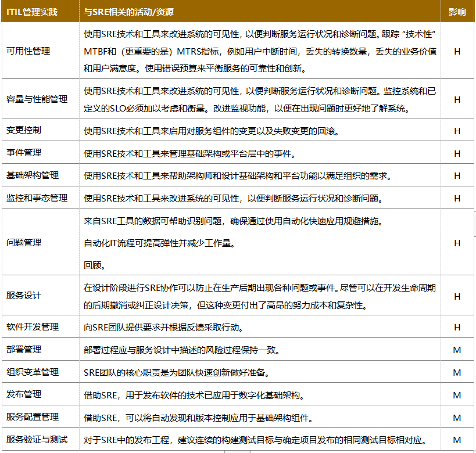Select the 问题管理 row label

[x=24, y=243]
